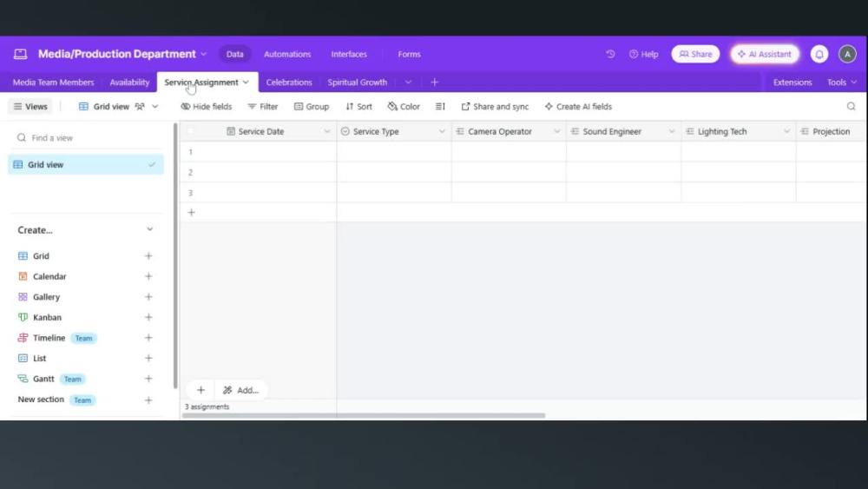Screen dimensions: 868x489
Task: Switch to the Automations tab
Action: pos(287,54)
